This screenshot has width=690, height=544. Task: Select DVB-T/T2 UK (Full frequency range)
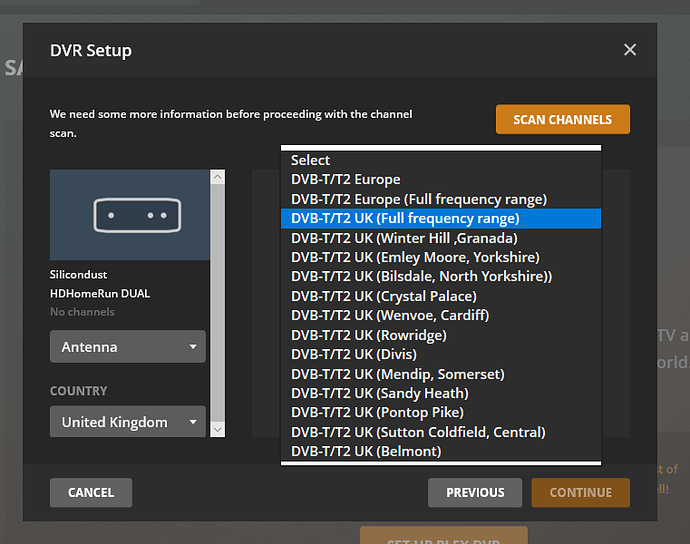point(405,218)
